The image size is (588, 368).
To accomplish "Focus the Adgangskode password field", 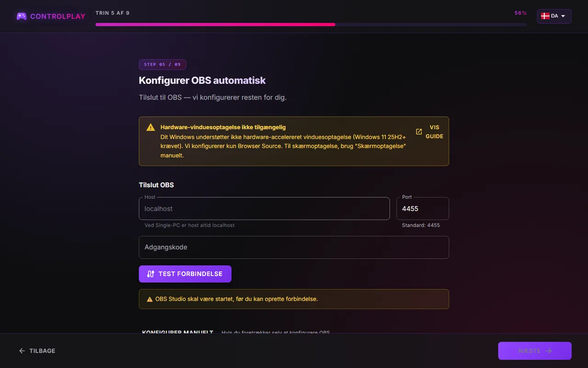I will click(x=294, y=247).
